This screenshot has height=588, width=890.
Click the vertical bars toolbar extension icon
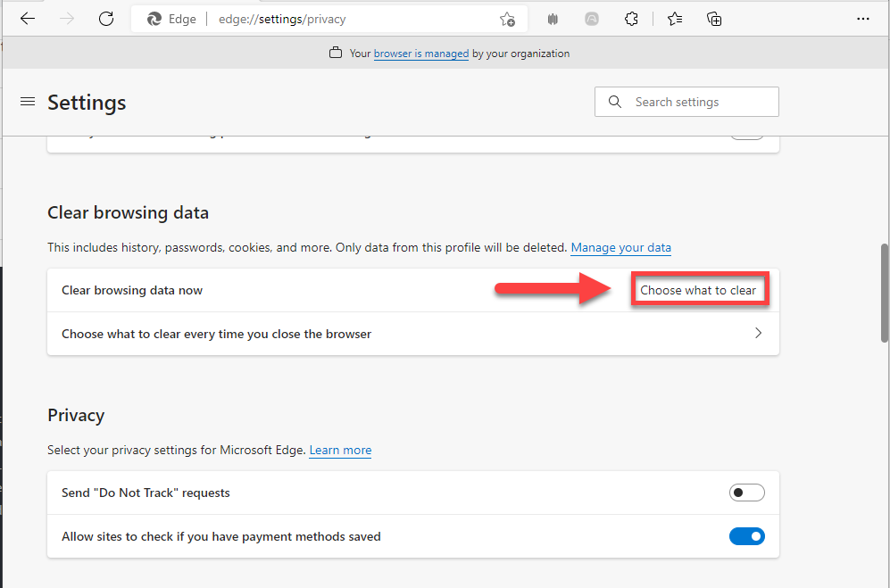[553, 19]
